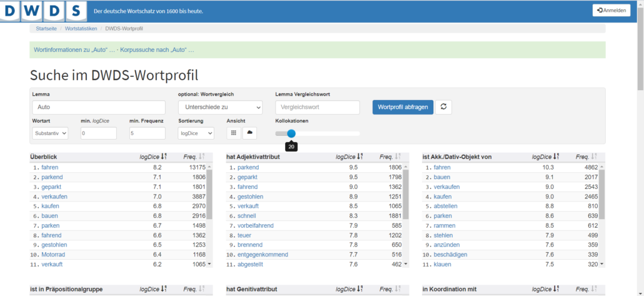Open the Wortvergleich 'Unterschiede zu' dropdown
The height and width of the screenshot is (296, 644).
pos(220,107)
